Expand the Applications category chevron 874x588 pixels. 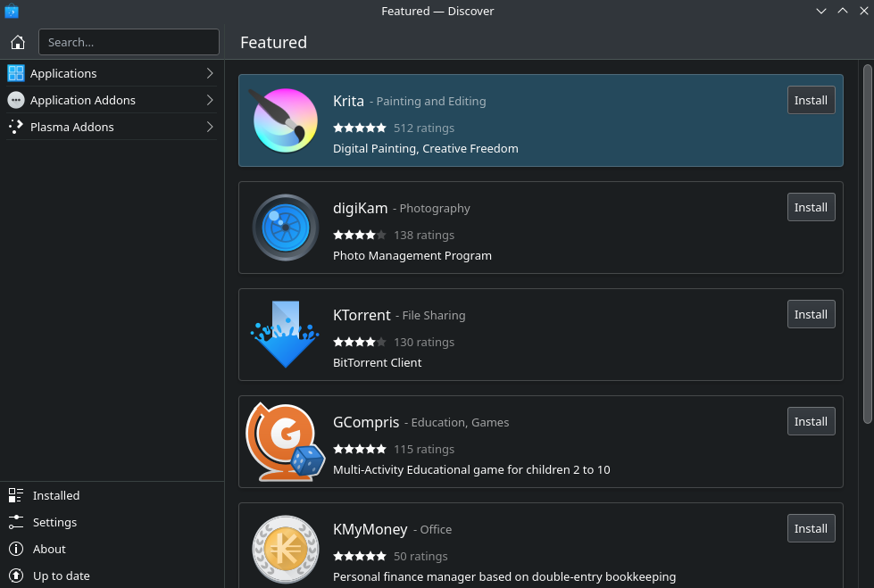(x=210, y=73)
